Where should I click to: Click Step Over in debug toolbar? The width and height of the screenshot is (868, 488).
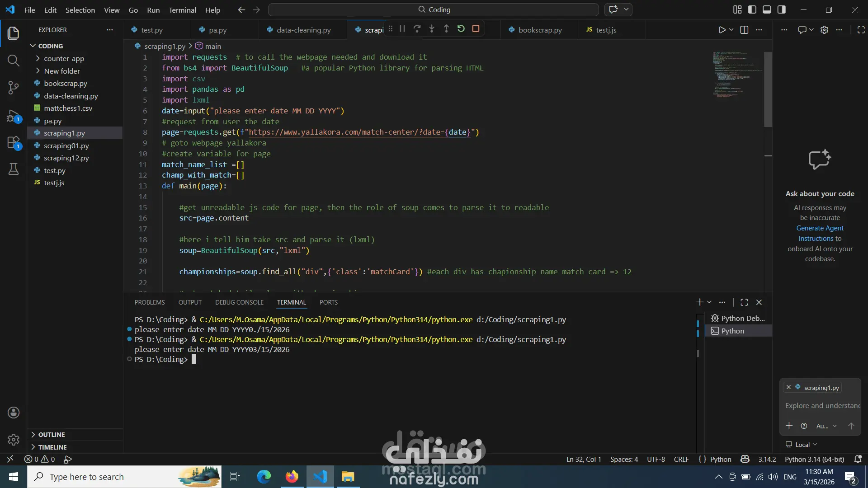coord(417,29)
